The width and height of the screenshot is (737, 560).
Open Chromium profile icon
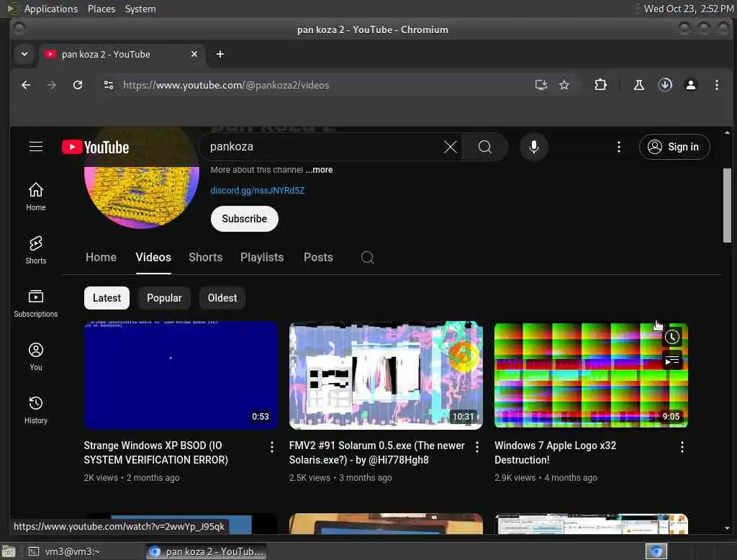pos(690,85)
